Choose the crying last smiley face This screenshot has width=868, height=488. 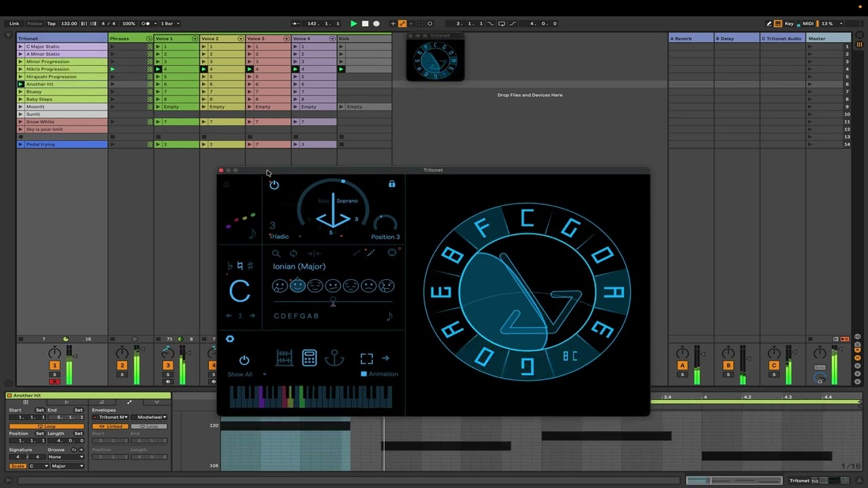387,286
